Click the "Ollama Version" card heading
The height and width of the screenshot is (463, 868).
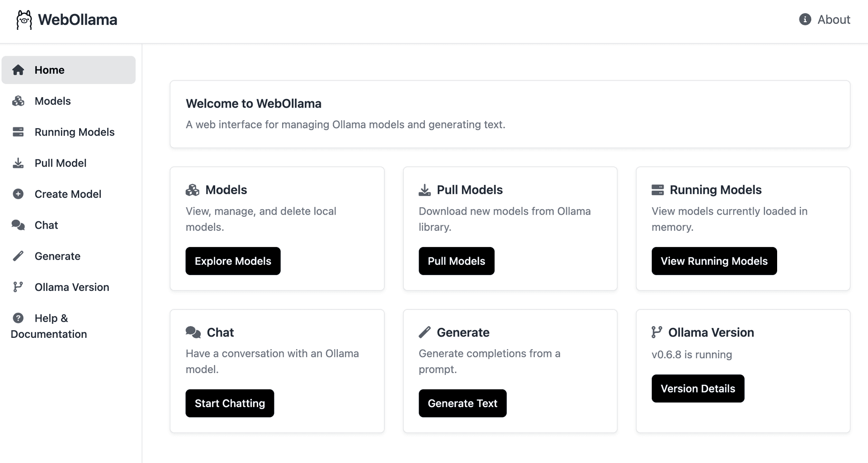pyautogui.click(x=711, y=332)
